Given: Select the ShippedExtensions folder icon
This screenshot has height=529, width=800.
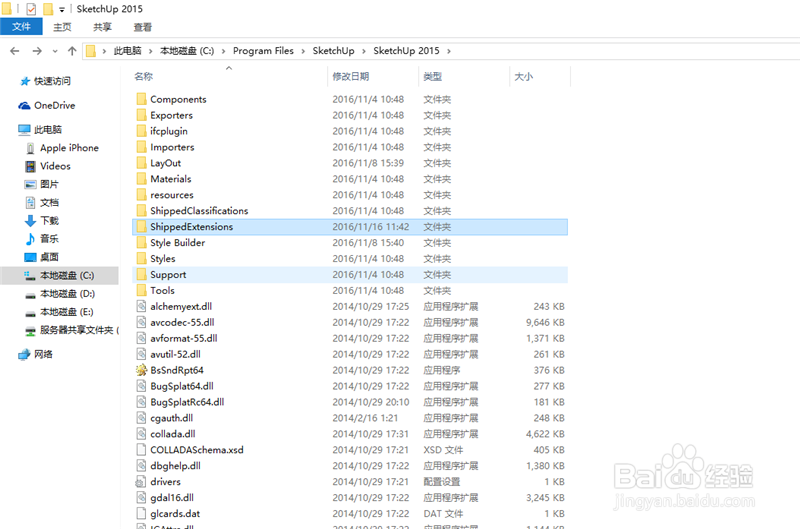Looking at the screenshot, I should 141,226.
